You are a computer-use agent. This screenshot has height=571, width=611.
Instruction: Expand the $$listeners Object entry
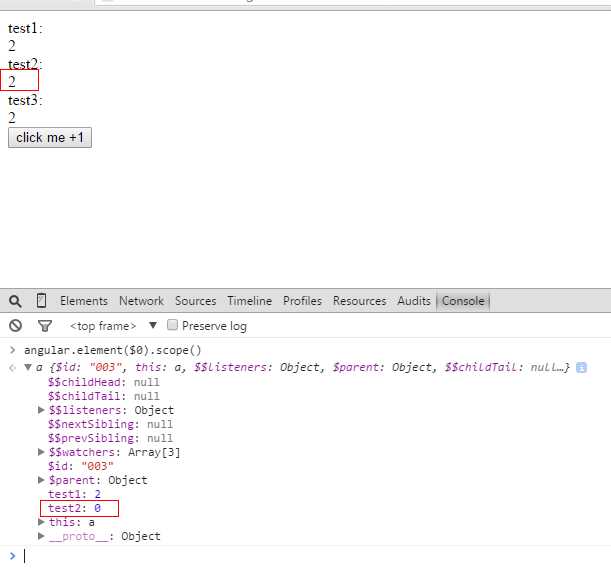(x=41, y=410)
